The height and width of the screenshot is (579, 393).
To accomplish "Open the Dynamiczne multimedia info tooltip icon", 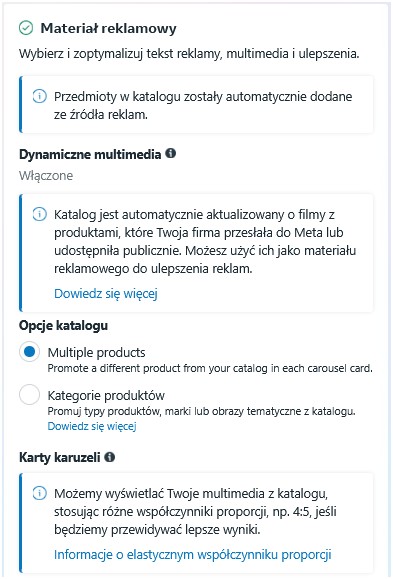I will point(170,153).
